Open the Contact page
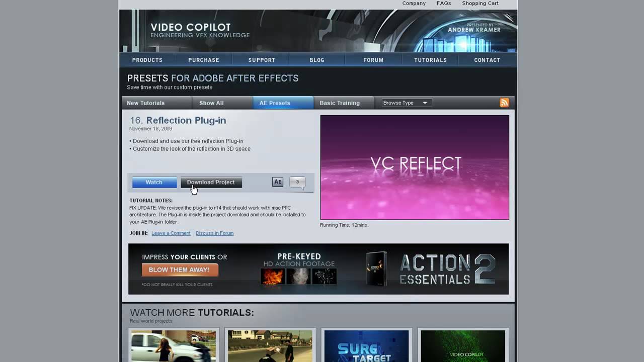Image resolution: width=644 pixels, height=362 pixels. click(x=487, y=60)
